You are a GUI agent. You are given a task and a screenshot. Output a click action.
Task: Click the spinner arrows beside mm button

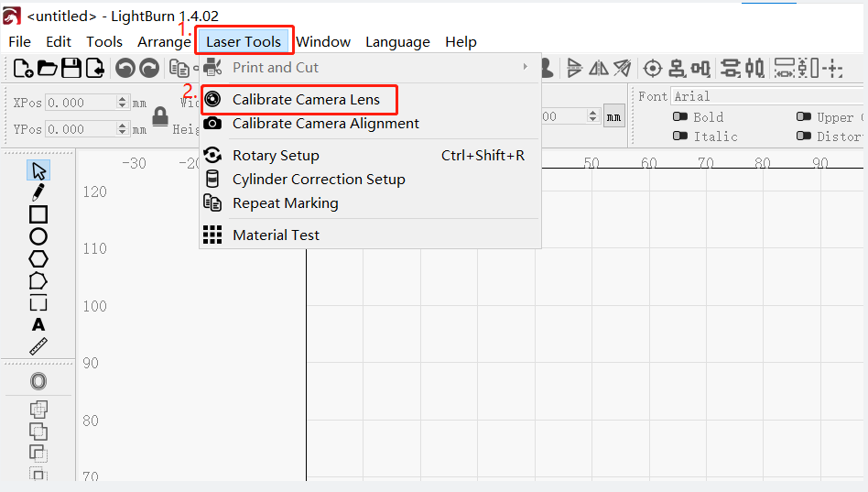pos(593,115)
